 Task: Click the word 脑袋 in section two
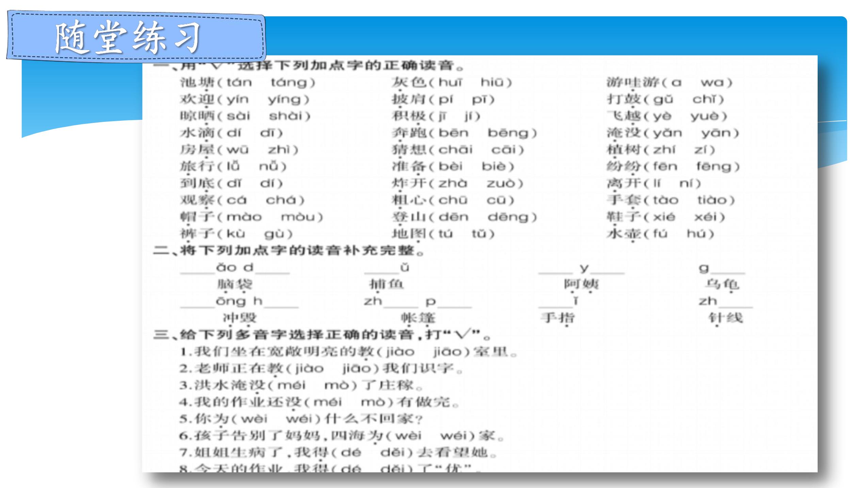pos(235,284)
